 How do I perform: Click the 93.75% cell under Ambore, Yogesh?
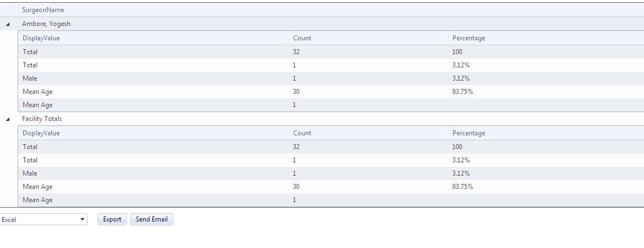click(462, 92)
